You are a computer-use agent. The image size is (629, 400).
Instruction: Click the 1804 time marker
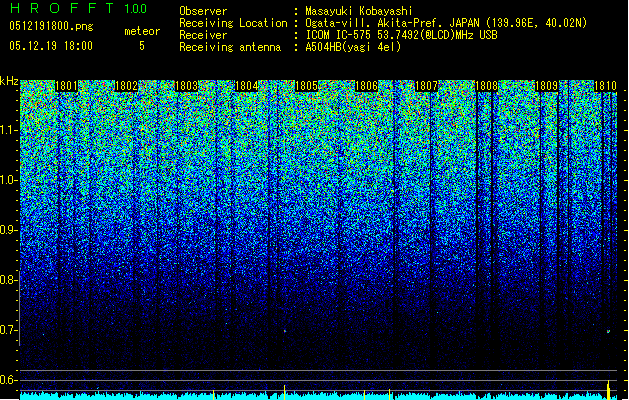tap(246, 86)
